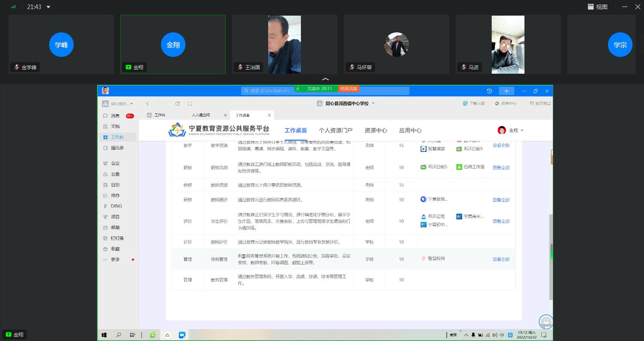Click the 结束共享 stop sharing button
The image size is (644, 341).
349,89
